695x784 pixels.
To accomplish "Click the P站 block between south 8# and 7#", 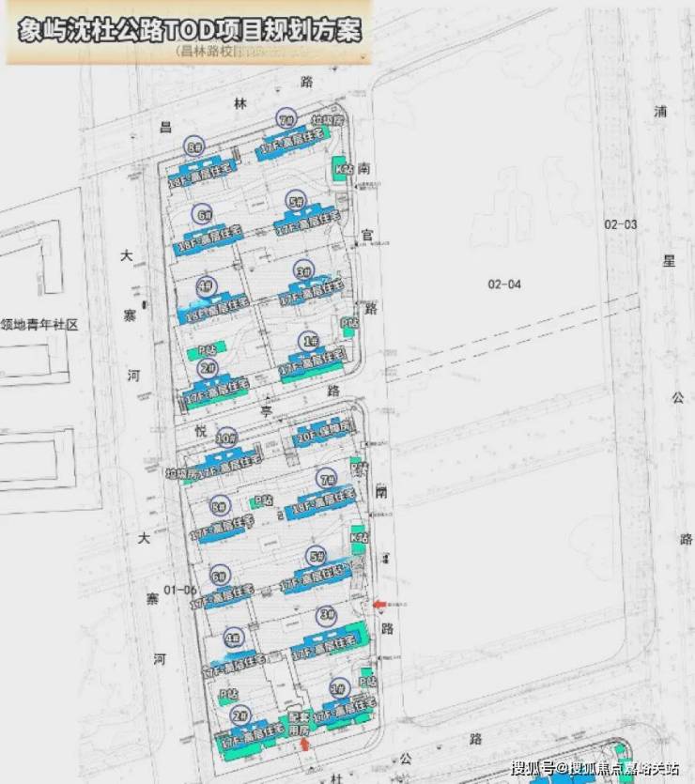I will pyautogui.click(x=262, y=500).
